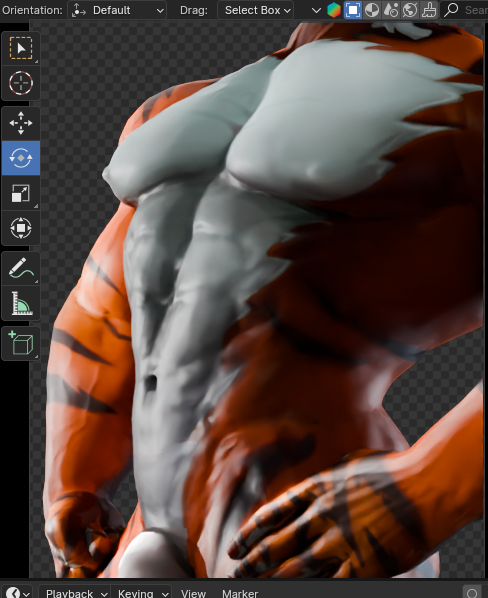Toggle the globe world filter button
488x598 pixels.
410,10
